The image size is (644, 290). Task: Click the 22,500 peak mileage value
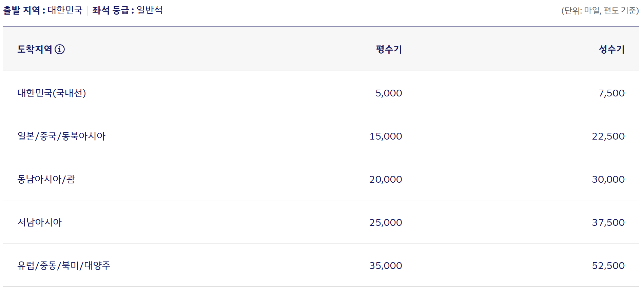[x=608, y=136]
